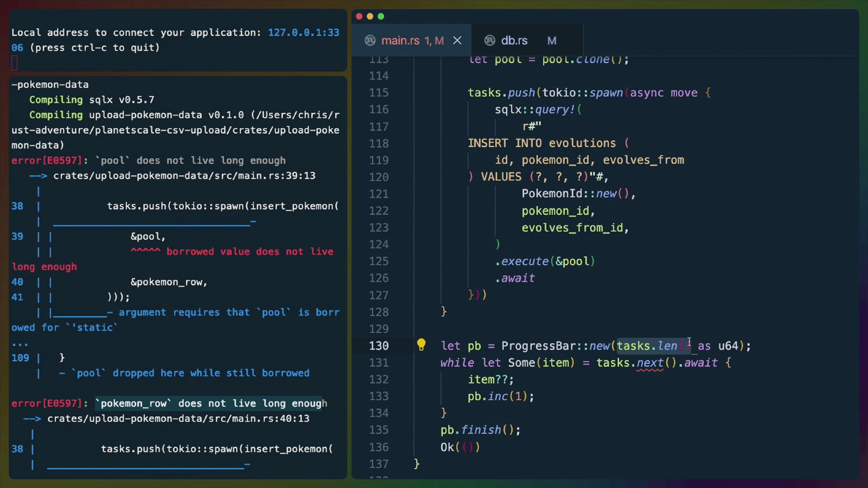Image resolution: width=868 pixels, height=488 pixels.
Task: Click the yellow minimize traffic light of the editor window
Action: (x=370, y=16)
